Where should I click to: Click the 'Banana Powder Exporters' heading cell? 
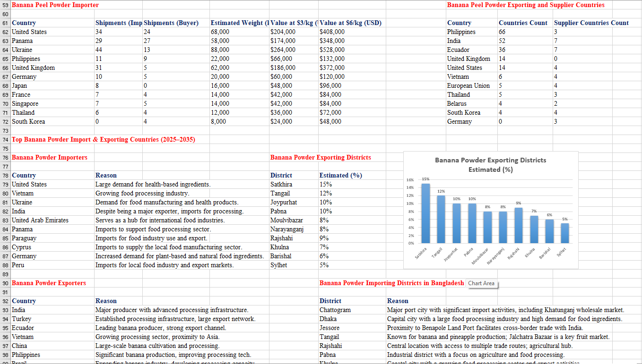point(49,283)
